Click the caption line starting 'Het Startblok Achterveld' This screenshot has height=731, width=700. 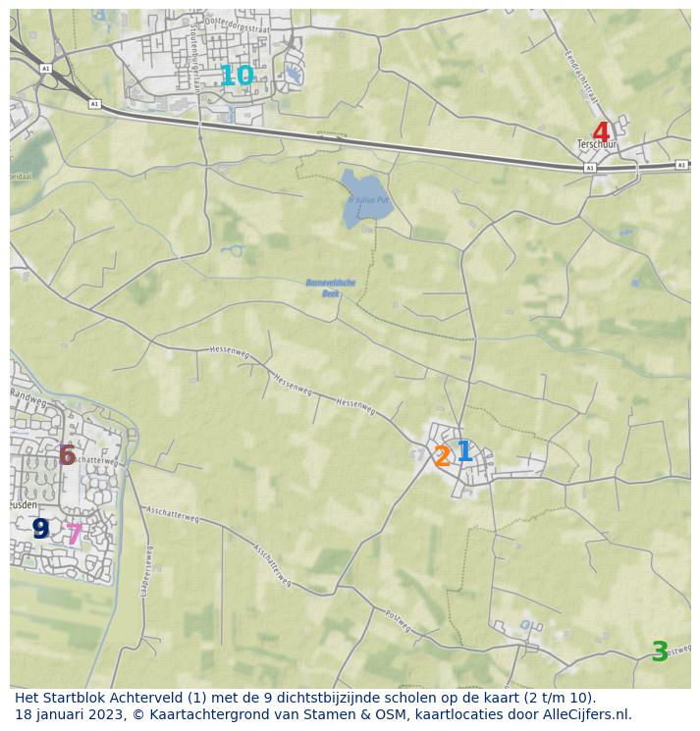click(304, 698)
